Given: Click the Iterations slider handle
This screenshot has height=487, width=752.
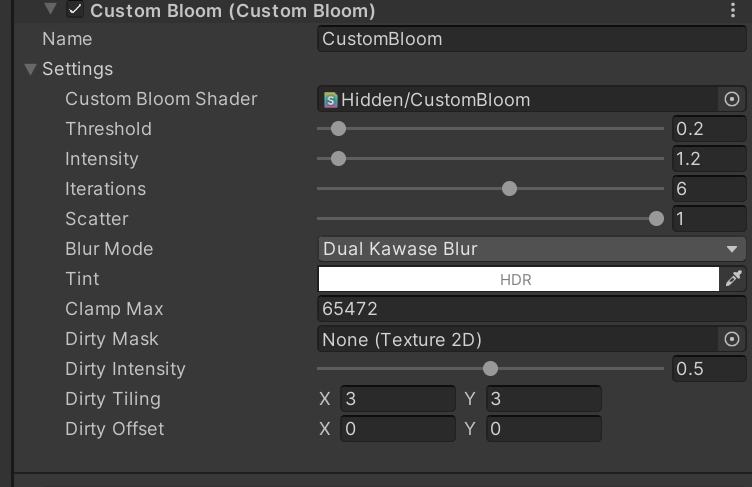Looking at the screenshot, I should coord(509,189).
